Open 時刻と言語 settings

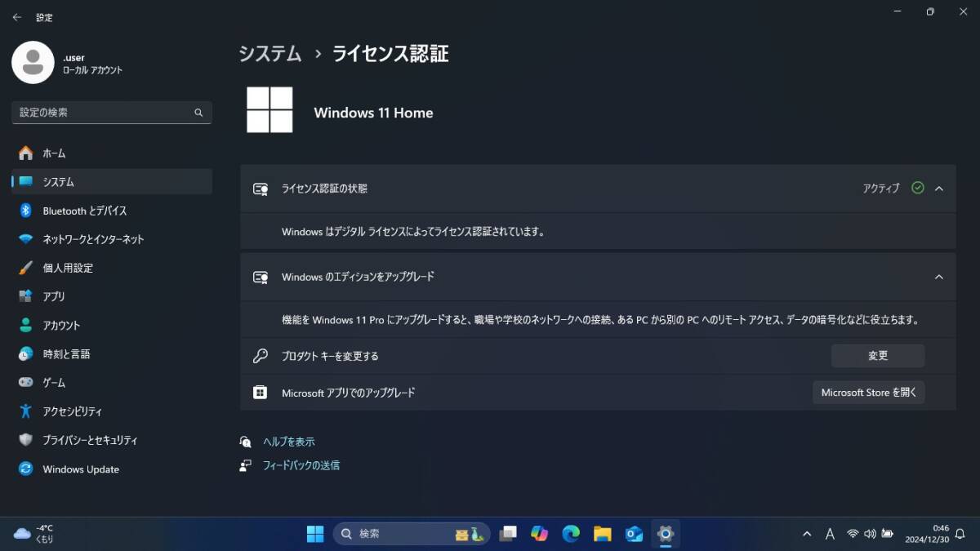tap(112, 353)
